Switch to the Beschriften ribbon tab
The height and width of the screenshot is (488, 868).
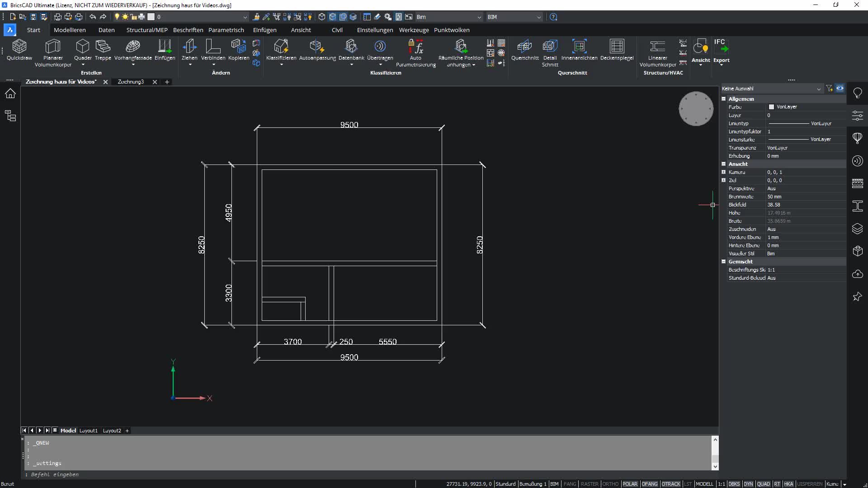pos(188,30)
